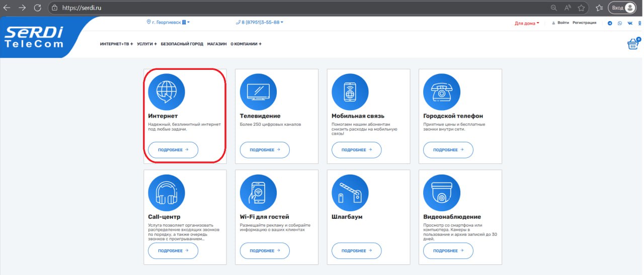The width and height of the screenshot is (644, 275).
Task: Expand the ИНТЕРНЕТ+ТВ menu
Action: click(x=116, y=44)
